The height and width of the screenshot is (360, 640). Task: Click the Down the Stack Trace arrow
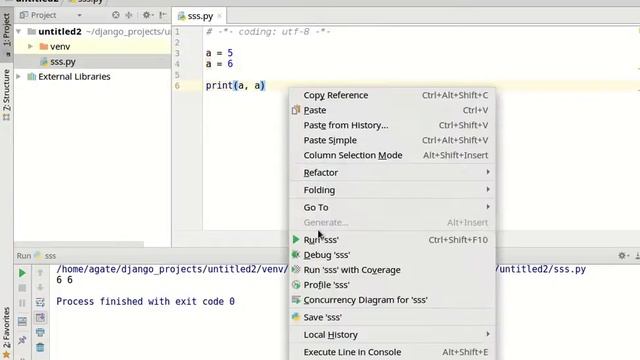[x=40, y=288]
